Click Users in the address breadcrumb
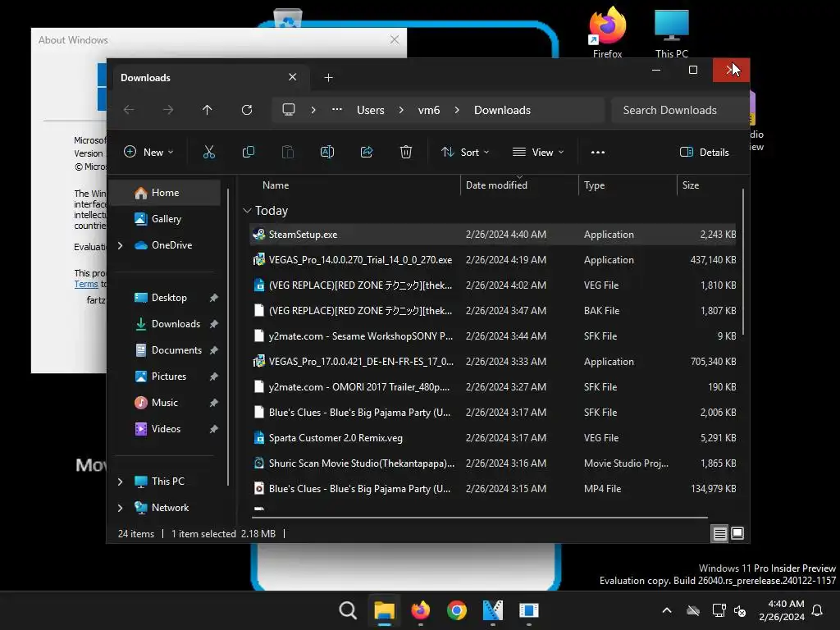The image size is (840, 630). pyautogui.click(x=370, y=110)
